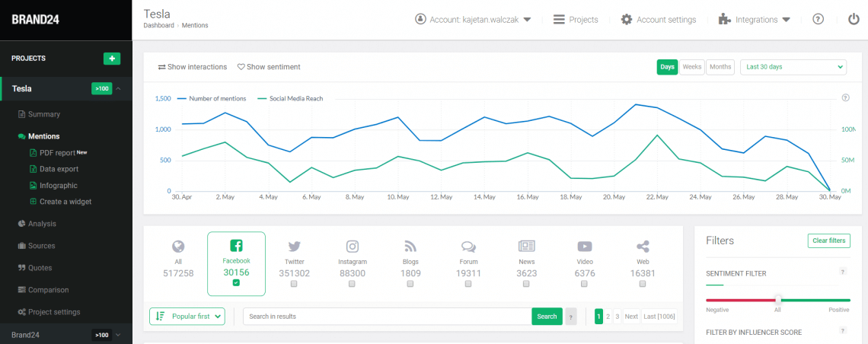The width and height of the screenshot is (868, 344).
Task: Collapse the Tesla project chevron
Action: [x=119, y=88]
